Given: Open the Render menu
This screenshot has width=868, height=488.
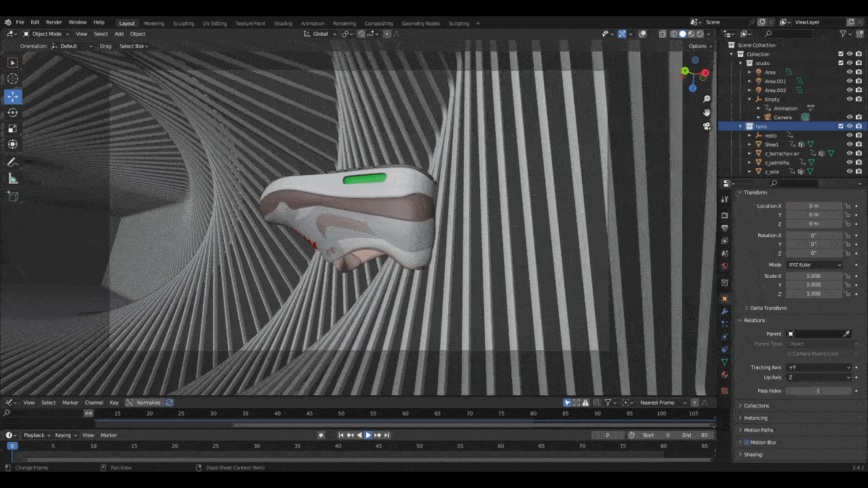Looking at the screenshot, I should point(54,22).
